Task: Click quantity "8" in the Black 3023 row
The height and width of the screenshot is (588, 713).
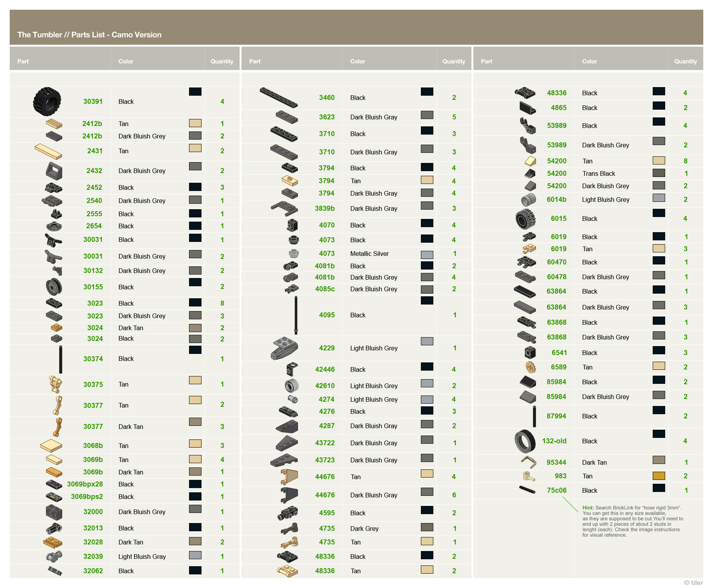Action: pos(222,303)
